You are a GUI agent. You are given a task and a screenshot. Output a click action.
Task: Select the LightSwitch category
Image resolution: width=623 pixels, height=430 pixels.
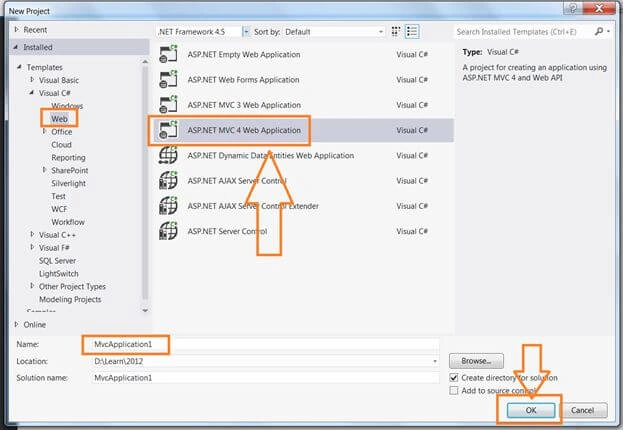tap(59, 273)
